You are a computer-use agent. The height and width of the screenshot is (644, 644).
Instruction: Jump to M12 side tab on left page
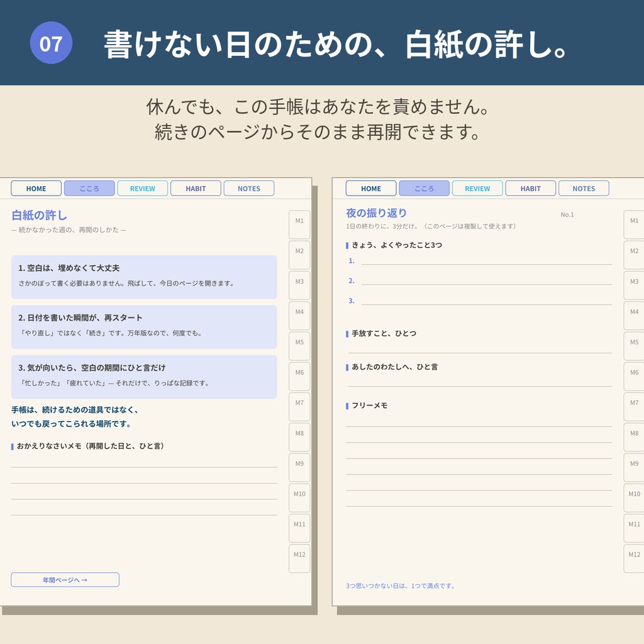coord(299,558)
